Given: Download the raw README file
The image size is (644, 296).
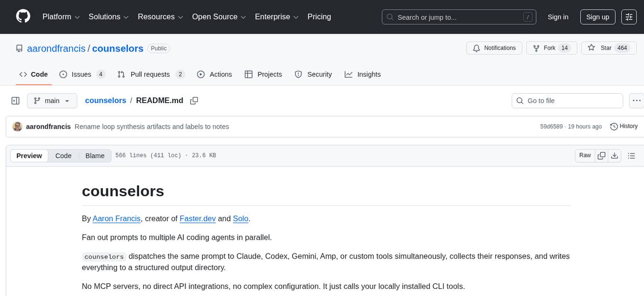Looking at the screenshot, I should pos(615,156).
